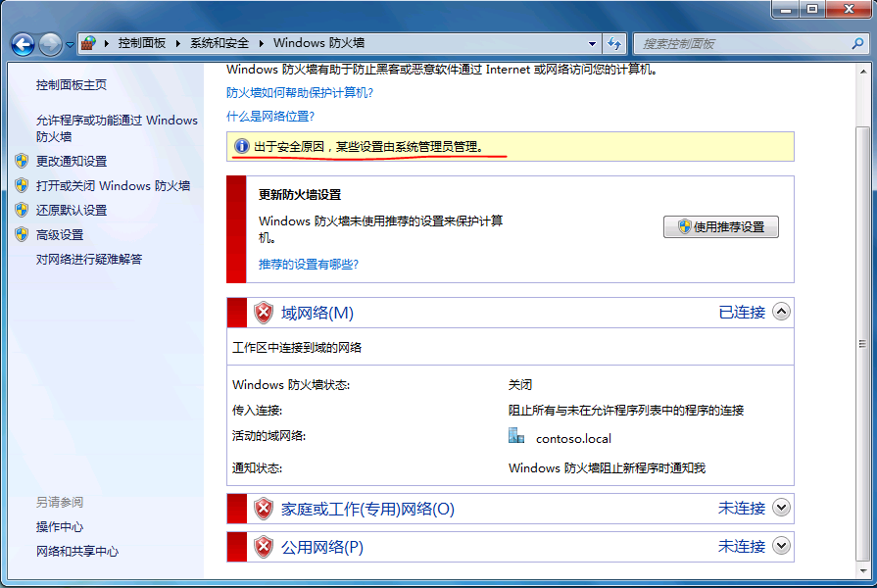Click the 关闭 firewall state value

click(520, 385)
